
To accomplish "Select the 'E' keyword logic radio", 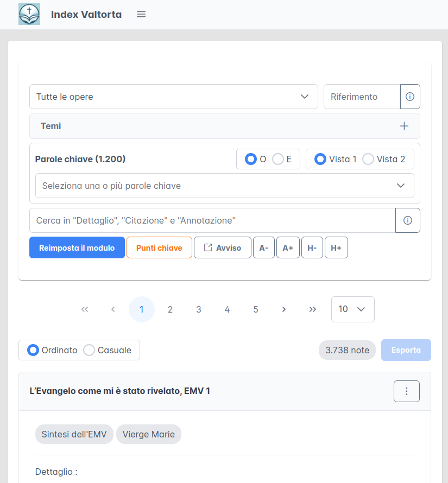I will (278, 159).
